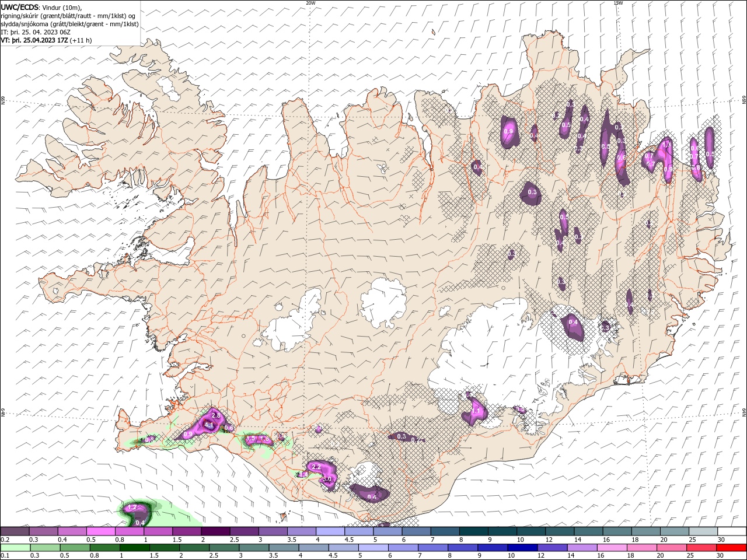
Task: Click the dark plum first swatch on the upper scale
Action: [15, 531]
